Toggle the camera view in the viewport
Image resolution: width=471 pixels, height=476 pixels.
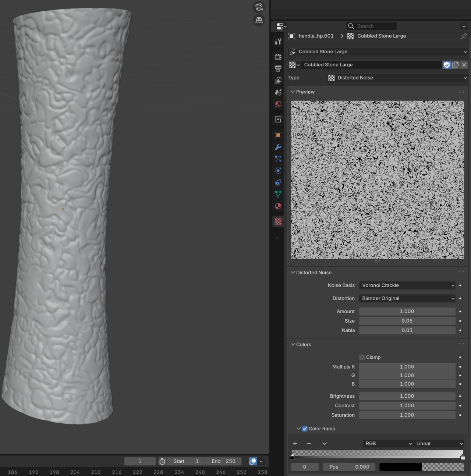pos(259,7)
